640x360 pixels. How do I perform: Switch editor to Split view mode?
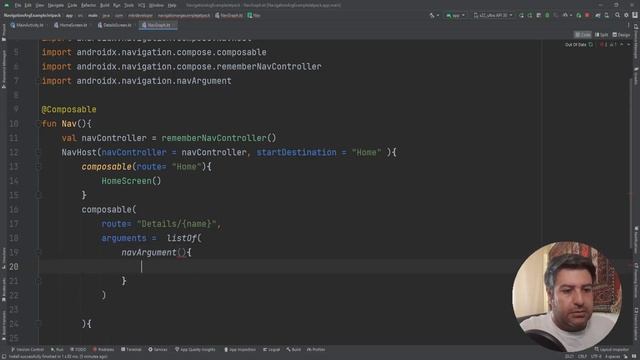coord(601,35)
